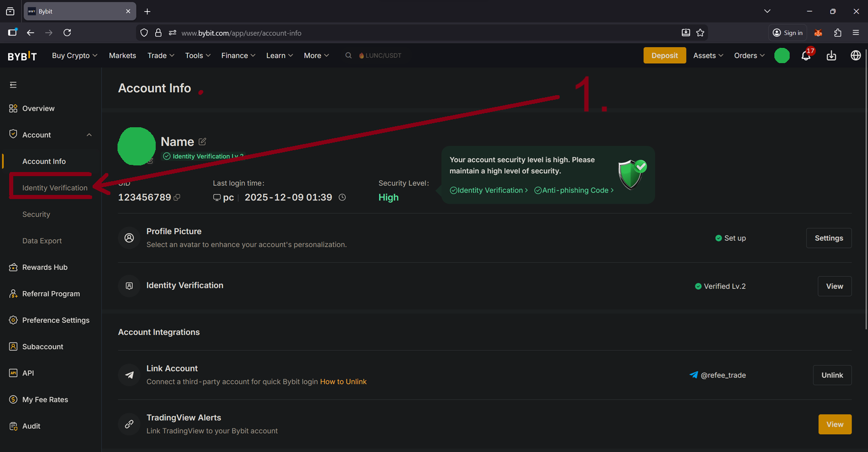Screen dimensions: 868x452
Task: Open the browser application menu
Action: [856, 33]
